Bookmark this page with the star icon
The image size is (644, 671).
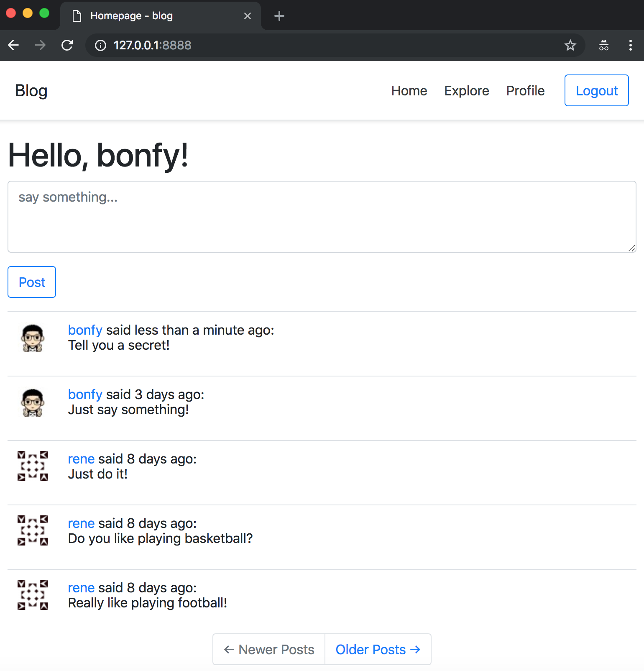570,45
